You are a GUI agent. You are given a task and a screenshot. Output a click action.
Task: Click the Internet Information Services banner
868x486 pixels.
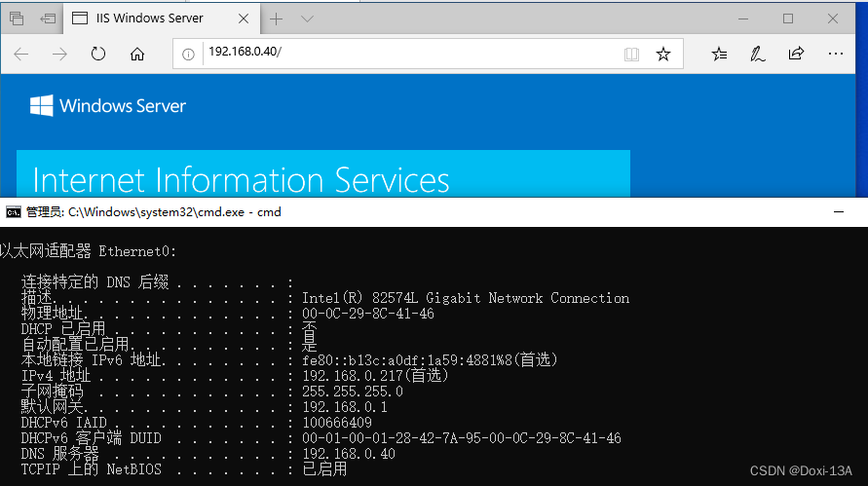(x=323, y=173)
